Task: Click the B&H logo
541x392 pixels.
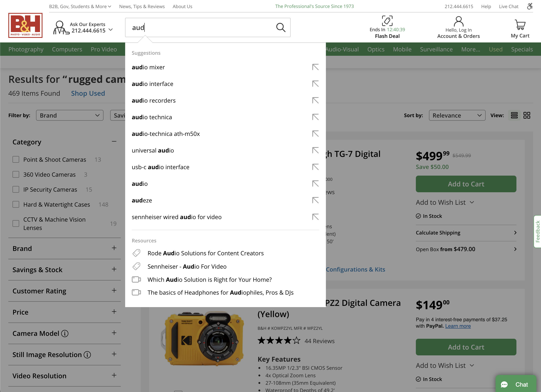Action: click(x=25, y=26)
